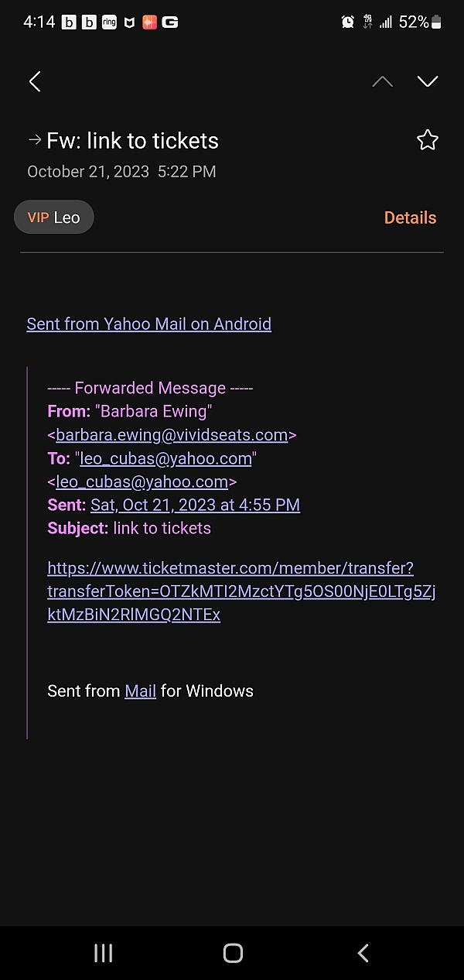
Task: Open the barbara.ewing@vividseats.com address
Action: pyautogui.click(x=172, y=435)
